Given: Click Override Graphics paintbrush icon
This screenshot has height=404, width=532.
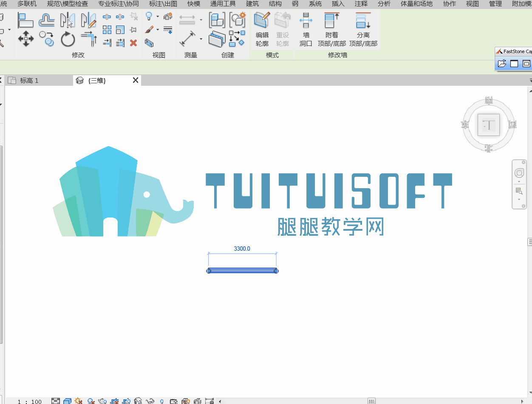Looking at the screenshot, I should tap(149, 30).
